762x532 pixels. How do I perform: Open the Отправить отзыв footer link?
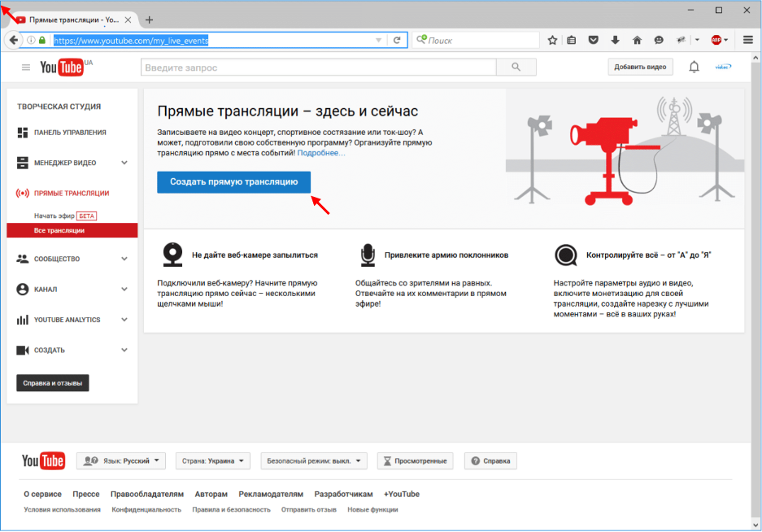tap(308, 510)
